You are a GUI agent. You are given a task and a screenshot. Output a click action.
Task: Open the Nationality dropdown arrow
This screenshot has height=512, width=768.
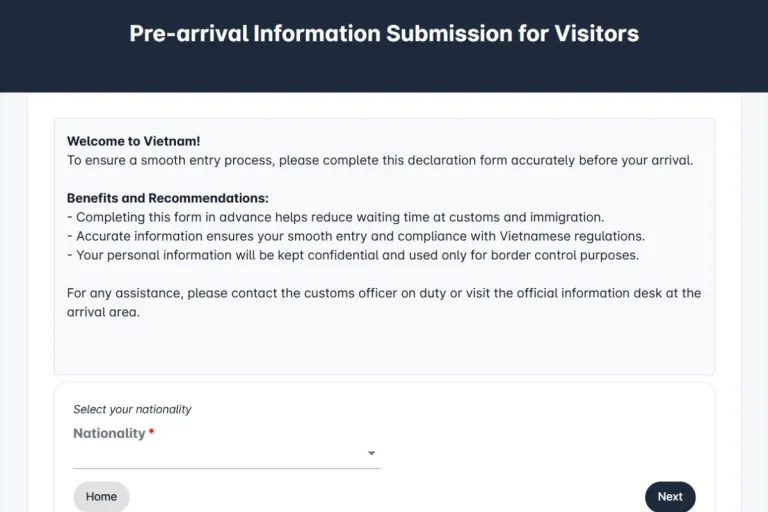point(371,454)
